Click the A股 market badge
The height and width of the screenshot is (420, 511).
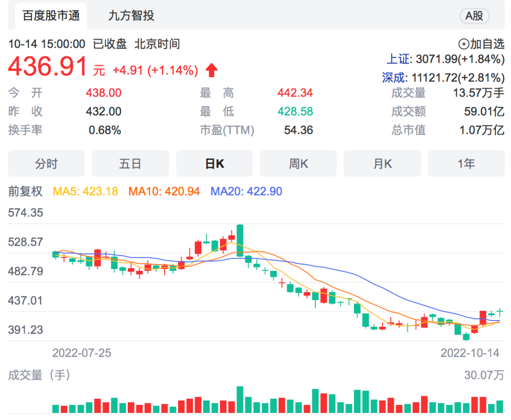point(474,16)
